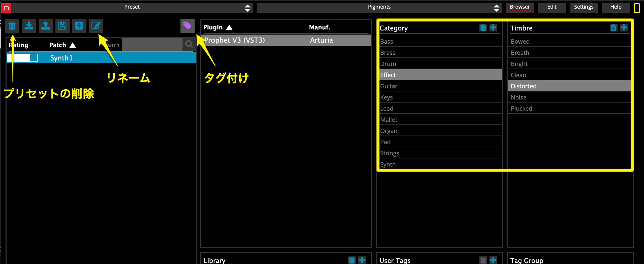The width and height of the screenshot is (644, 264).
Task: Click the add new preset plus icon
Action: [79, 26]
